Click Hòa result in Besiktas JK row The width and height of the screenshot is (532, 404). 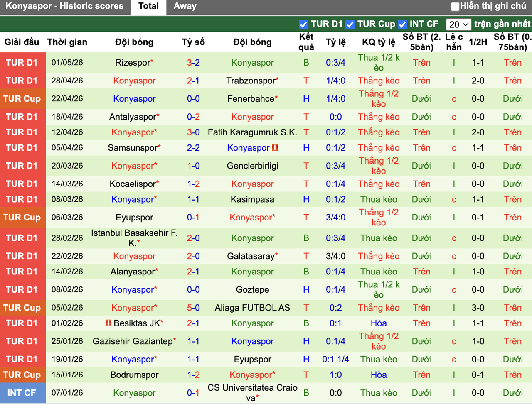379,323
